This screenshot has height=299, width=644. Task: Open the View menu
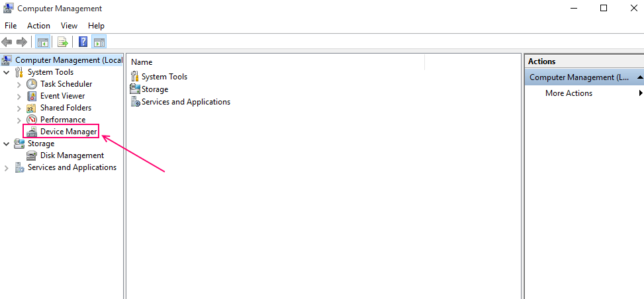pyautogui.click(x=69, y=25)
